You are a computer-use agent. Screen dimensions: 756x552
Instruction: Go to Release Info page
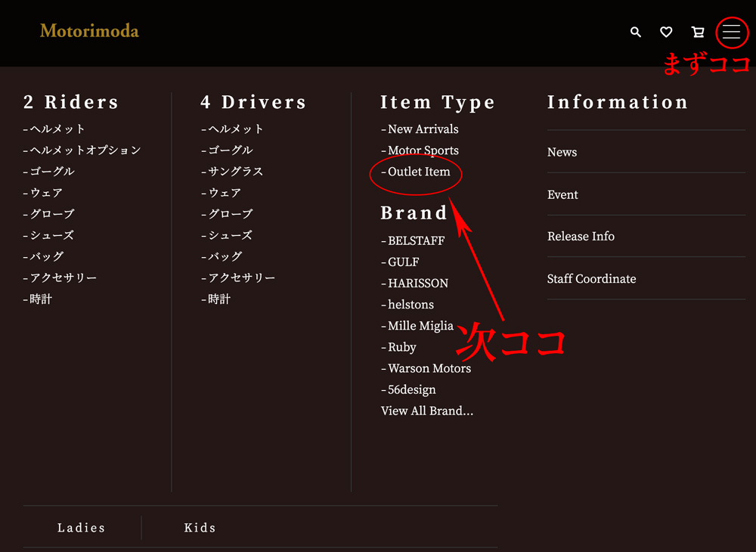tap(581, 237)
